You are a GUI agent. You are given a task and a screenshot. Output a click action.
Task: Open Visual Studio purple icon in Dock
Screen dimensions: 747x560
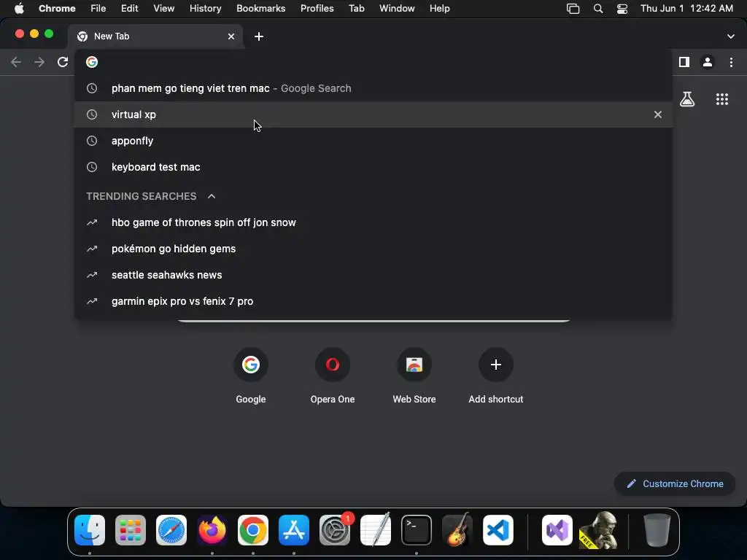(x=557, y=530)
